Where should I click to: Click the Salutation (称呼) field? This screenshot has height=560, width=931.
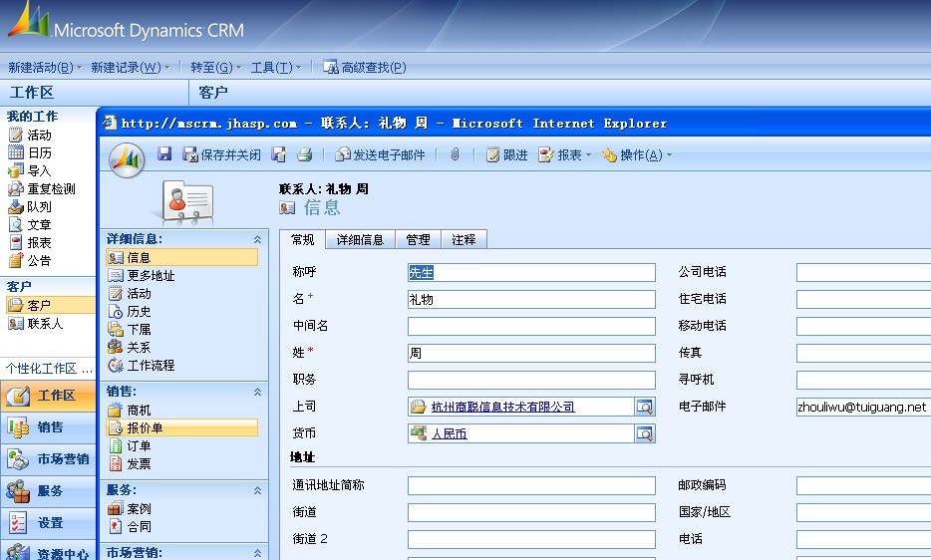(x=531, y=273)
